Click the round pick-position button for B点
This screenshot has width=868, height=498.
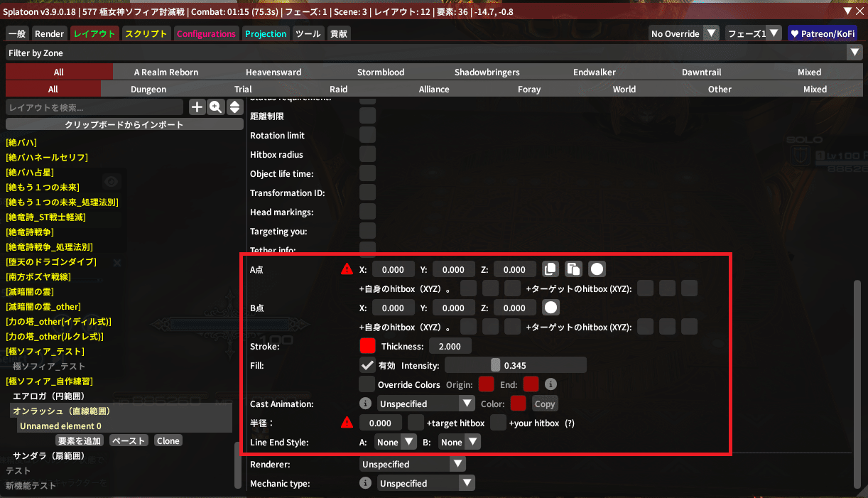tap(550, 308)
